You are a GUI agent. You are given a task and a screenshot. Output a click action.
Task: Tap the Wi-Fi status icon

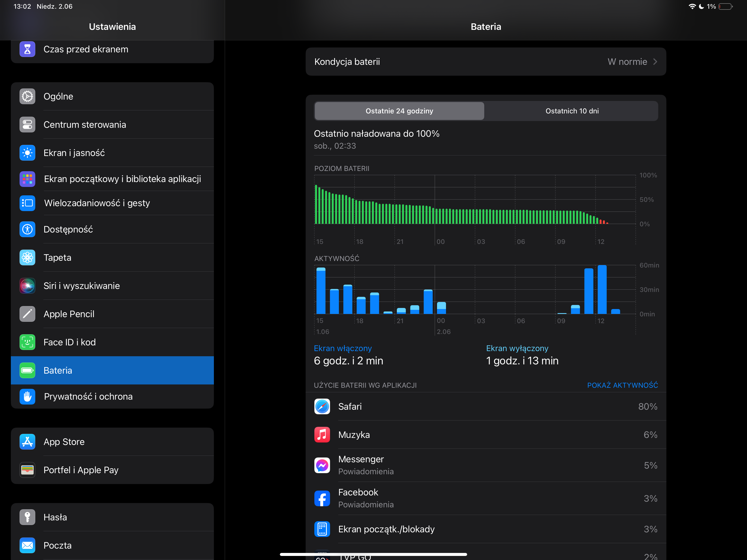point(692,7)
